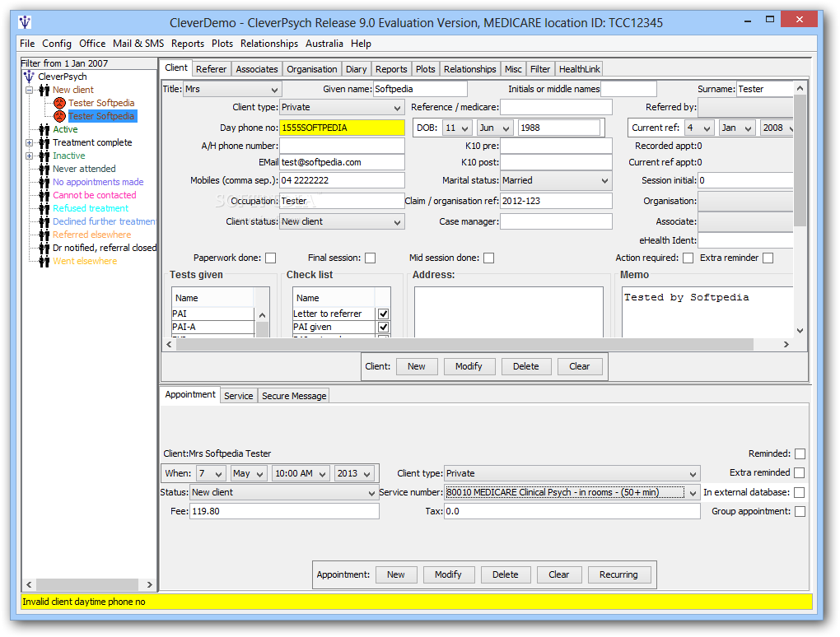Click the Client Clear button
This screenshot has width=840, height=637.
pyautogui.click(x=580, y=367)
